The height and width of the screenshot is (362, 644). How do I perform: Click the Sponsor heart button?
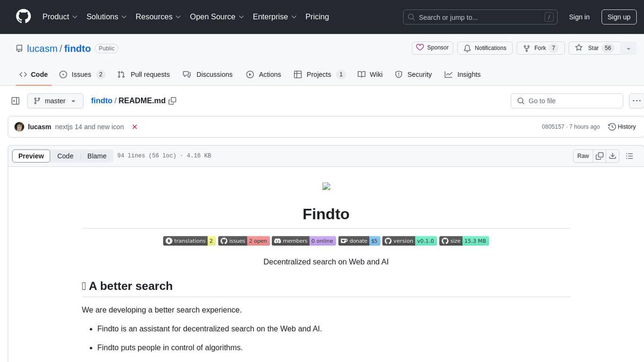(x=433, y=48)
